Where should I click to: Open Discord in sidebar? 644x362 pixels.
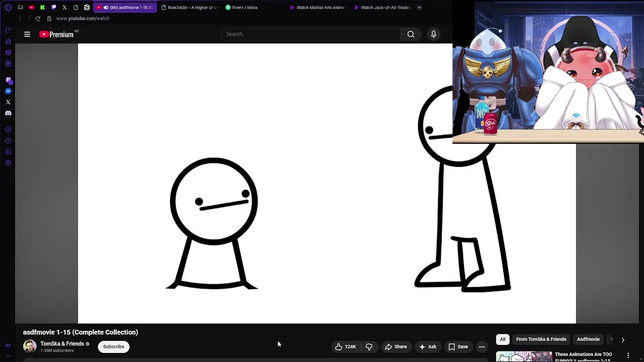pos(8,113)
